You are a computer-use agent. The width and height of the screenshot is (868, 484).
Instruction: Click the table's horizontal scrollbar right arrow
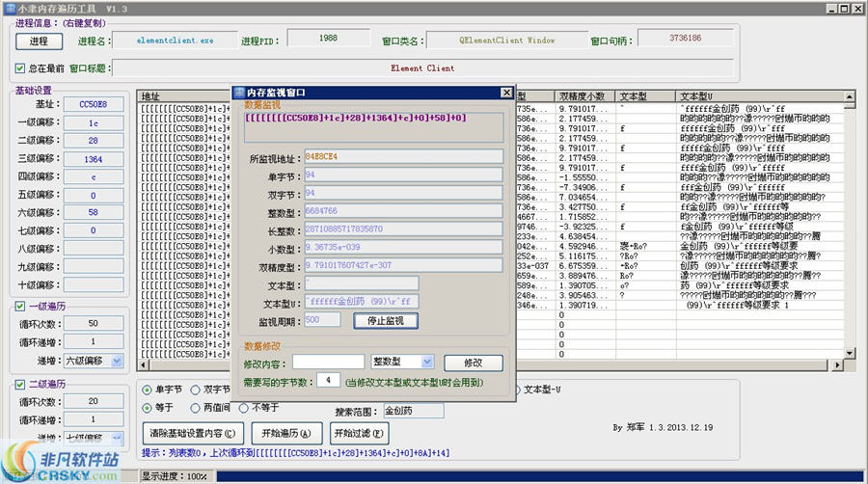837,364
